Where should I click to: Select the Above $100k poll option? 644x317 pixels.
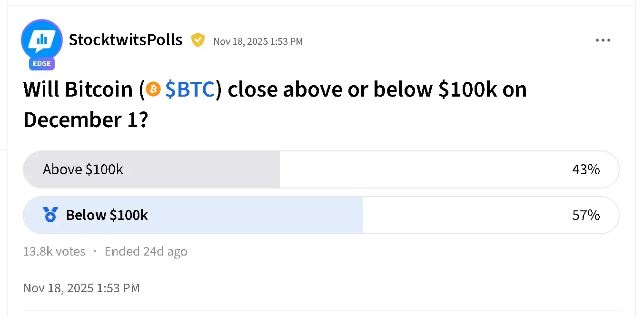83,169
